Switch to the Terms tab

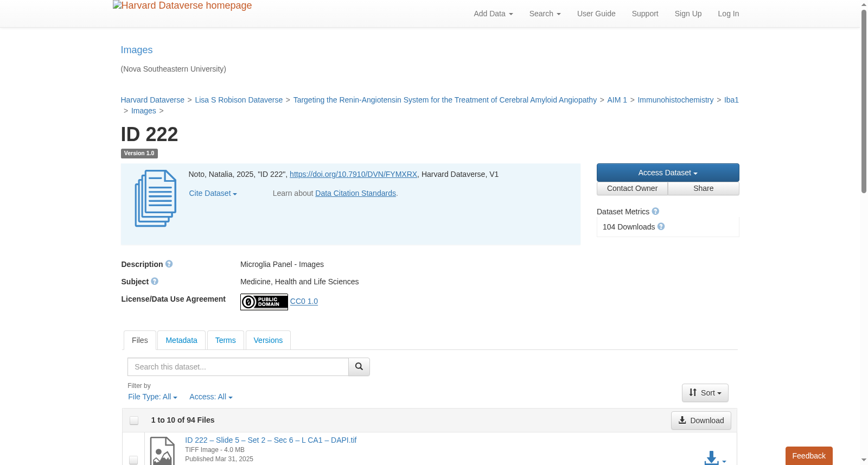tap(226, 340)
